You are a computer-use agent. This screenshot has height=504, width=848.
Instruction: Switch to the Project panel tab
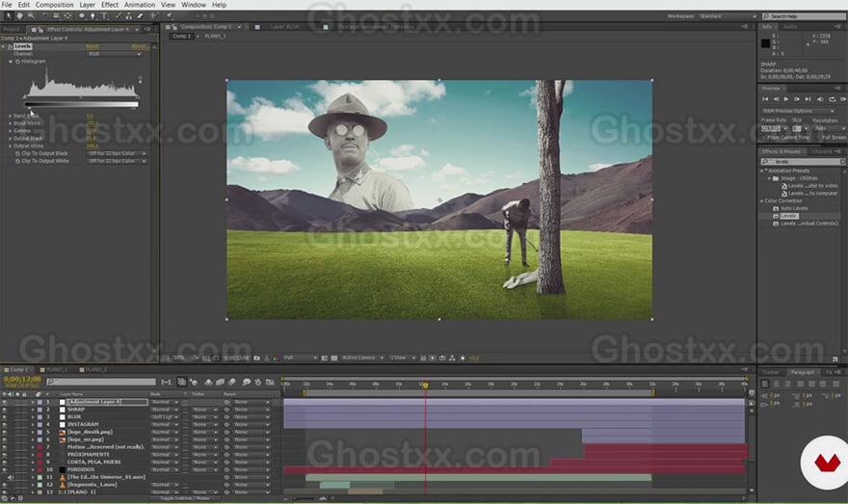tap(11, 29)
